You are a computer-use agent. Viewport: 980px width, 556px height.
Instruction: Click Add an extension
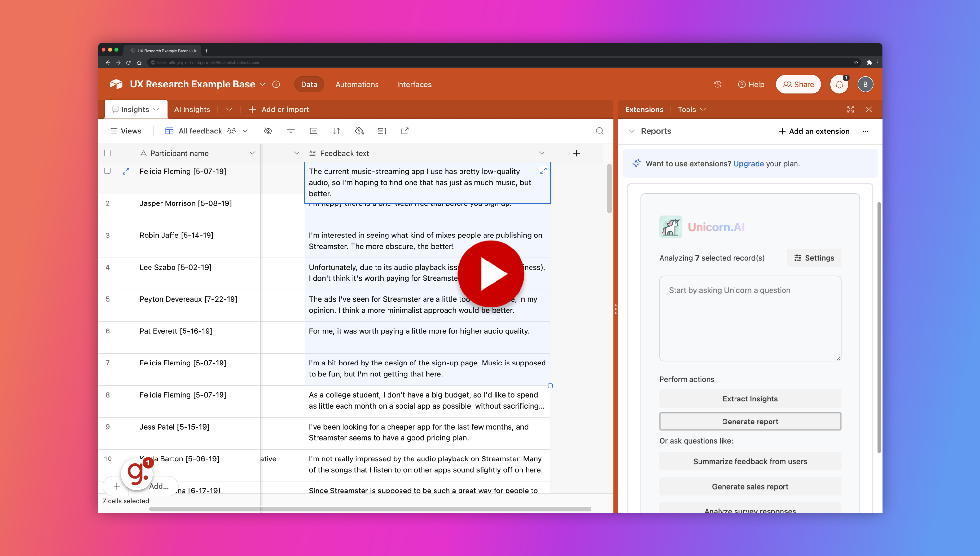tap(814, 131)
